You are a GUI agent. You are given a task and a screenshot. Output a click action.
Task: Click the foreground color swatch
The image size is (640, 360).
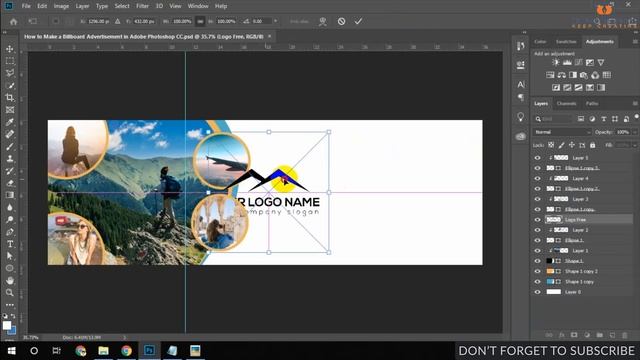point(7,325)
